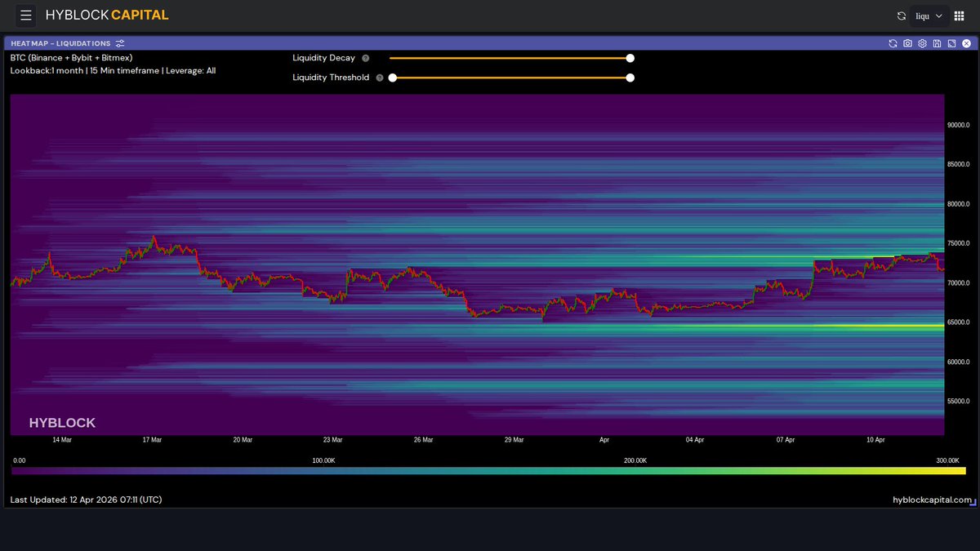980x551 pixels.
Task: Save the heatmap panel layout
Action: click(x=937, y=43)
